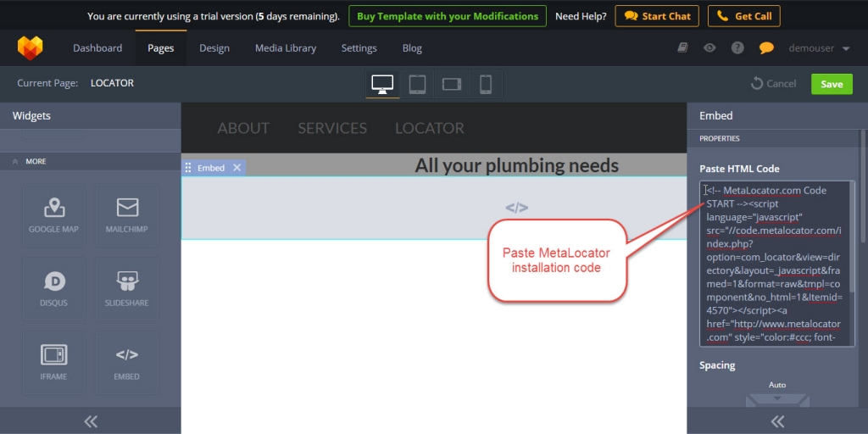Switch to the Pages tab
Viewport: 868px width, 434px height.
[160, 48]
